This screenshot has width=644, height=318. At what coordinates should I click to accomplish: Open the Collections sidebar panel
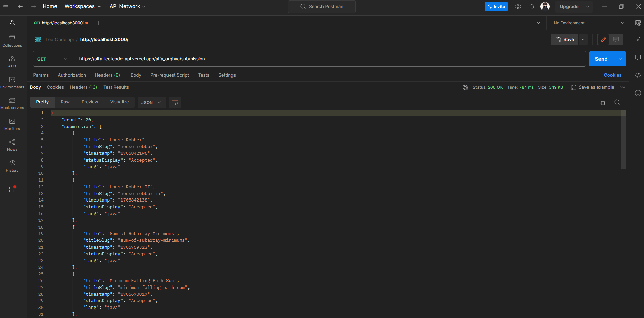12,41
